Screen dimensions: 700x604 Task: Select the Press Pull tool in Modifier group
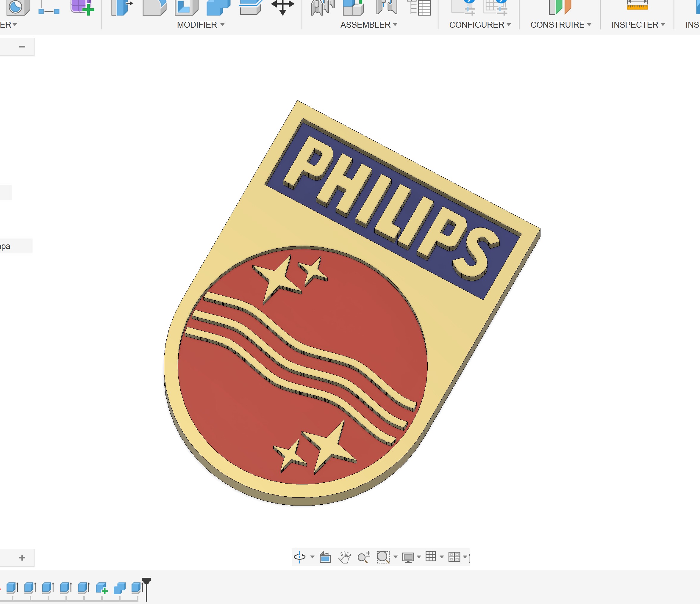pos(122,7)
